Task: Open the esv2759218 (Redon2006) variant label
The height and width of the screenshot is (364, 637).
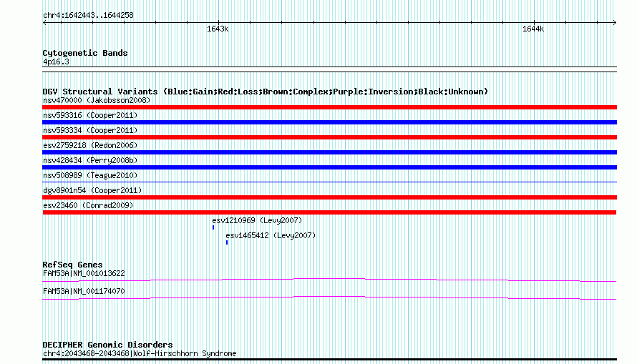Action: [90, 145]
